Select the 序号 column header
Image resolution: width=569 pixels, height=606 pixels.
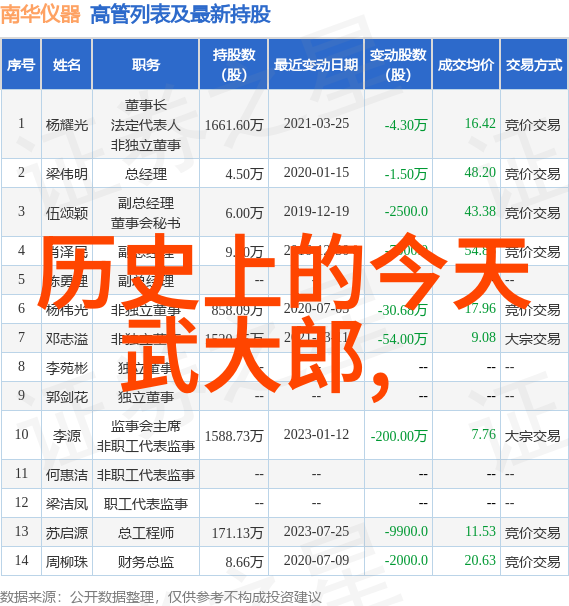(x=21, y=65)
